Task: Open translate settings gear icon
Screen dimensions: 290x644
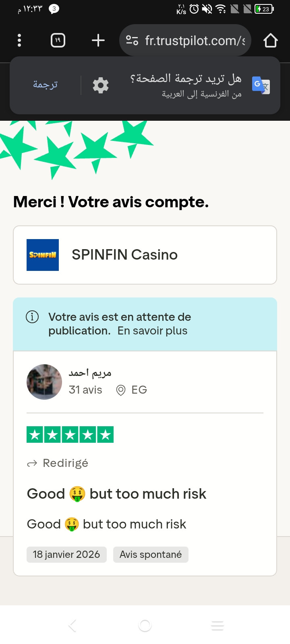Action: (101, 85)
